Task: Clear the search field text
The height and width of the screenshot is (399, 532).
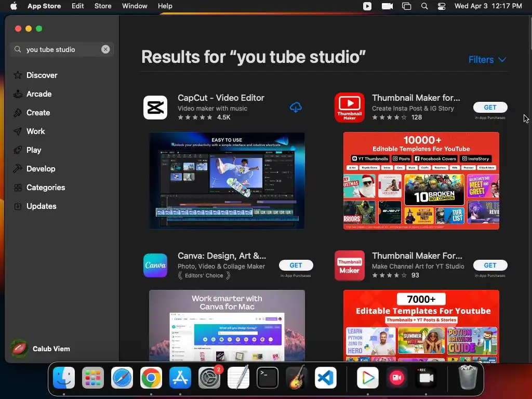Action: pyautogui.click(x=105, y=49)
